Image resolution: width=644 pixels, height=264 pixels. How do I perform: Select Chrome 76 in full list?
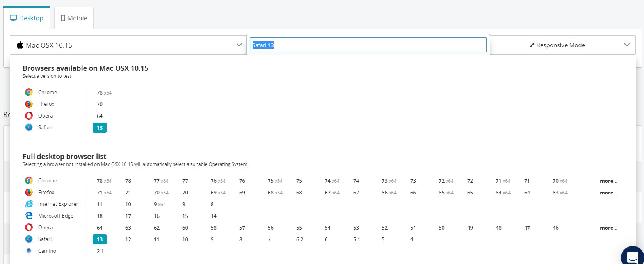pyautogui.click(x=242, y=181)
